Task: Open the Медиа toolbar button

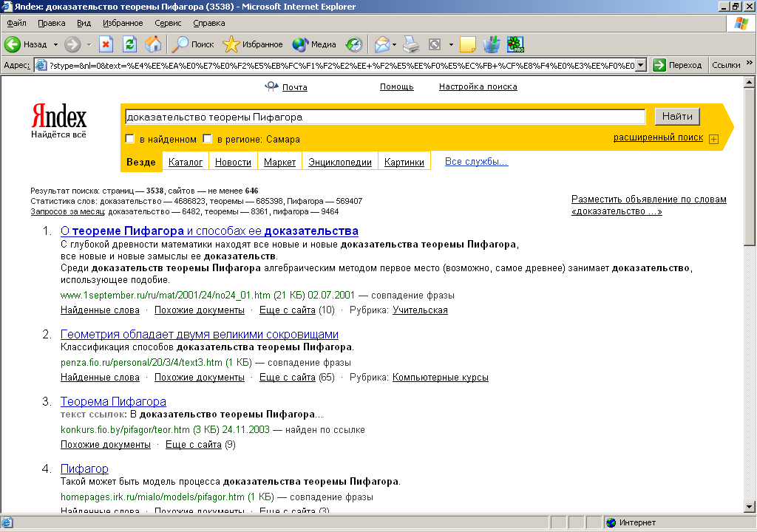Action: 313,44
